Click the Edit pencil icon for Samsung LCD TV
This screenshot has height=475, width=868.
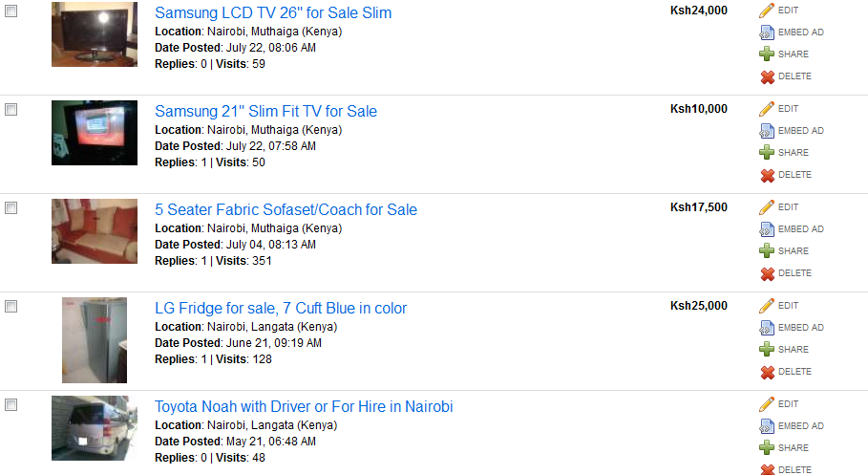click(767, 11)
